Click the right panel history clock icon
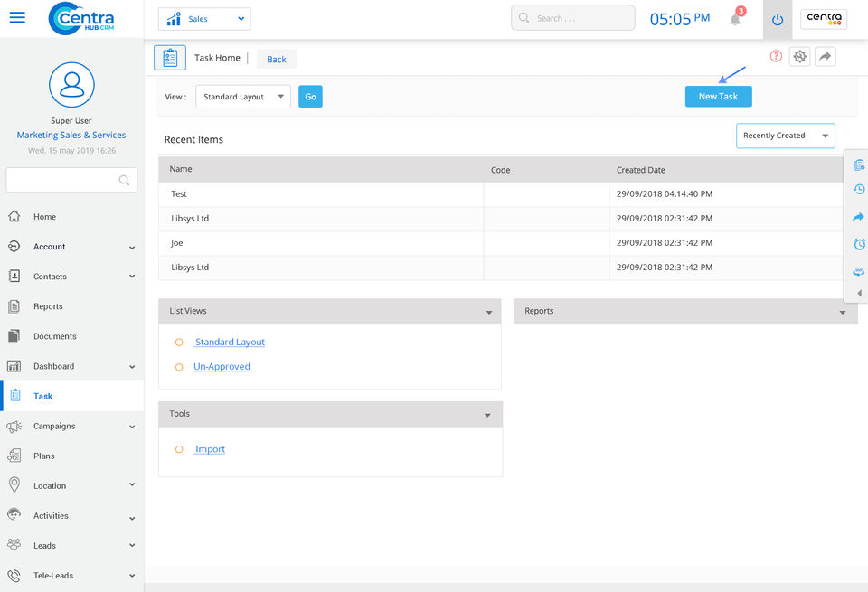This screenshot has width=868, height=592. pos(859,189)
